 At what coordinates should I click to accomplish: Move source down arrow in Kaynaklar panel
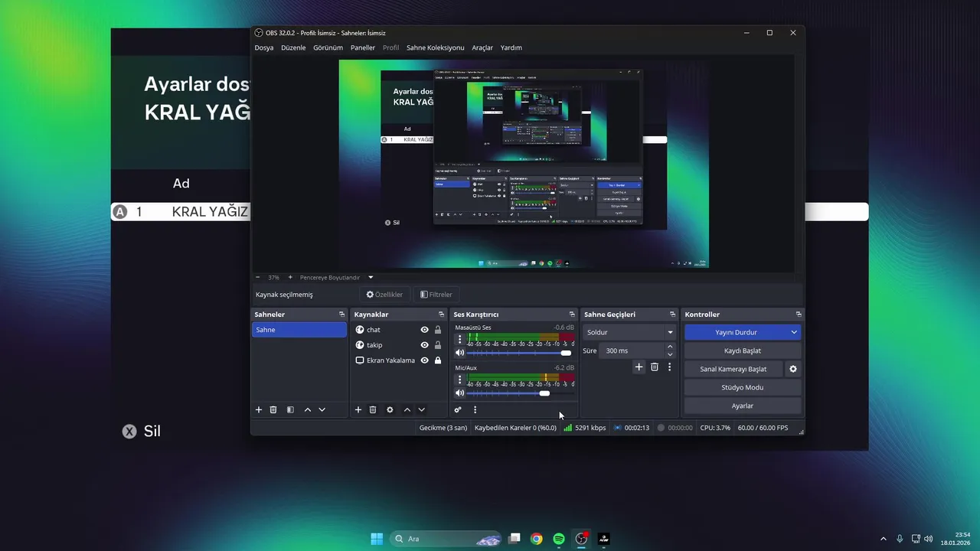pyautogui.click(x=422, y=410)
